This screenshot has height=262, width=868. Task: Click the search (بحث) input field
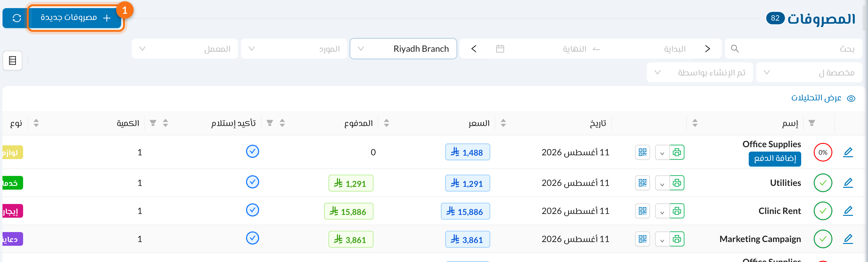793,49
